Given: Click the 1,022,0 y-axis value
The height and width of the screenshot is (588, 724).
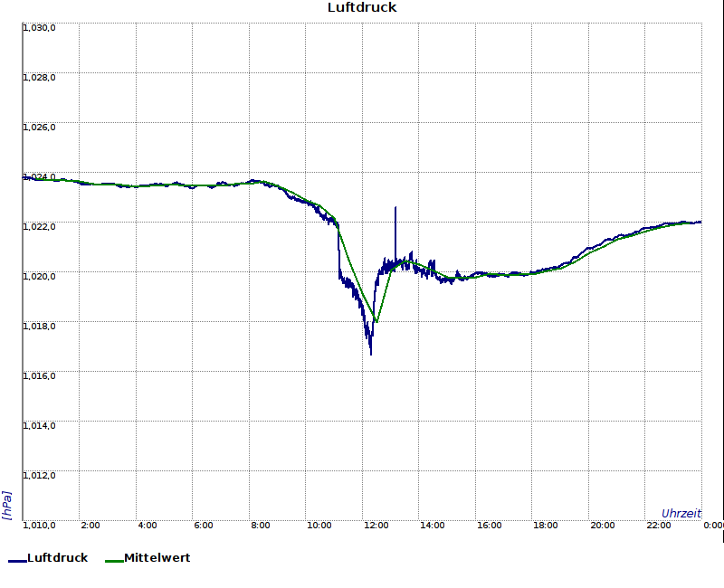Looking at the screenshot, I should 39,227.
